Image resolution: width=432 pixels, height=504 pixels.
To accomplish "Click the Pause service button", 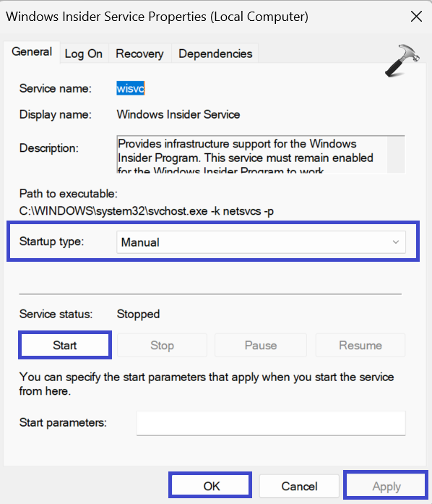I will (x=261, y=345).
